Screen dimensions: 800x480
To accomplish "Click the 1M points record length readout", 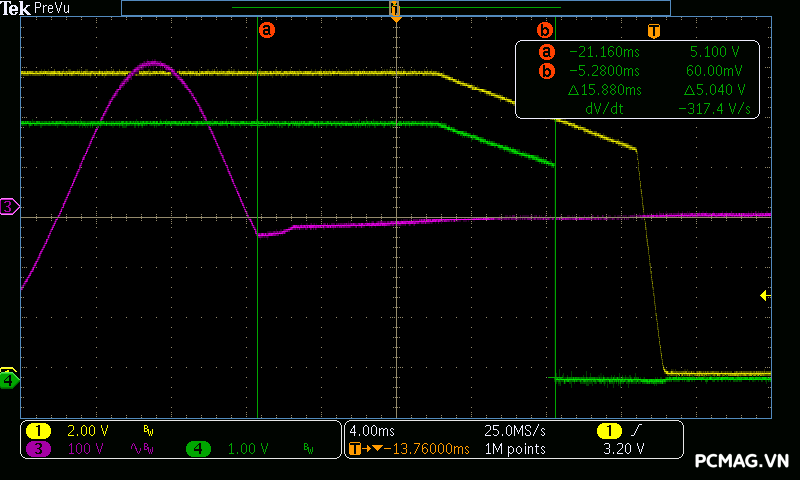I will (514, 449).
